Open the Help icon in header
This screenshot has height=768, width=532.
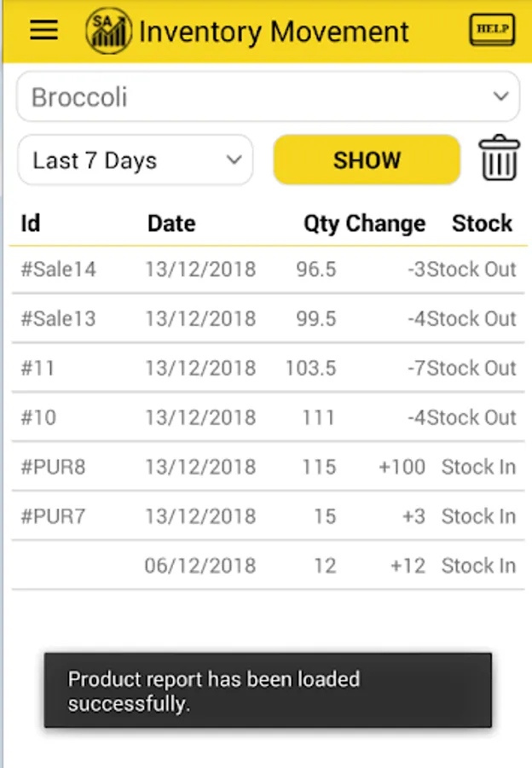(x=492, y=31)
